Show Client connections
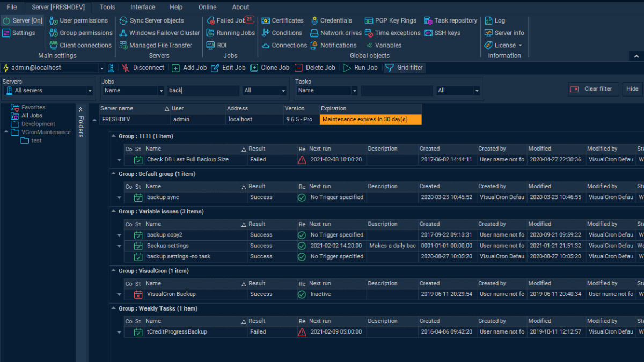644x362 pixels. coord(80,45)
